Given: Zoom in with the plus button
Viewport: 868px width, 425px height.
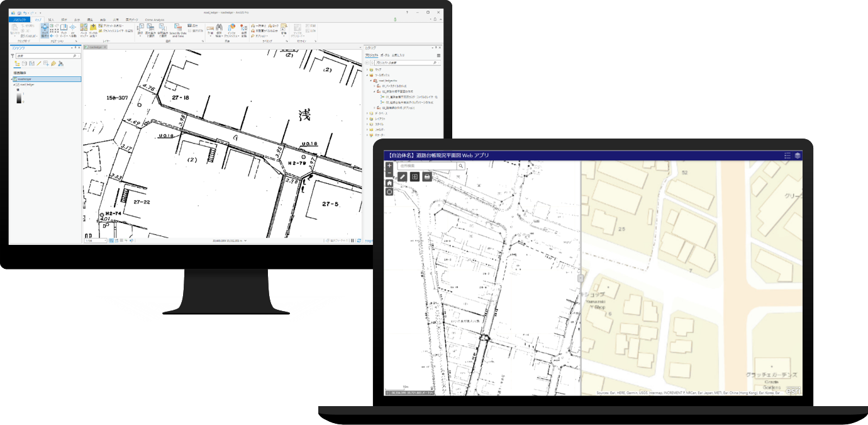Looking at the screenshot, I should [x=391, y=165].
